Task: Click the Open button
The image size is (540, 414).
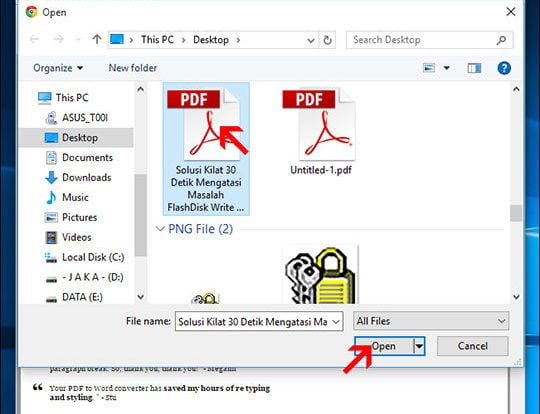Action: [384, 346]
